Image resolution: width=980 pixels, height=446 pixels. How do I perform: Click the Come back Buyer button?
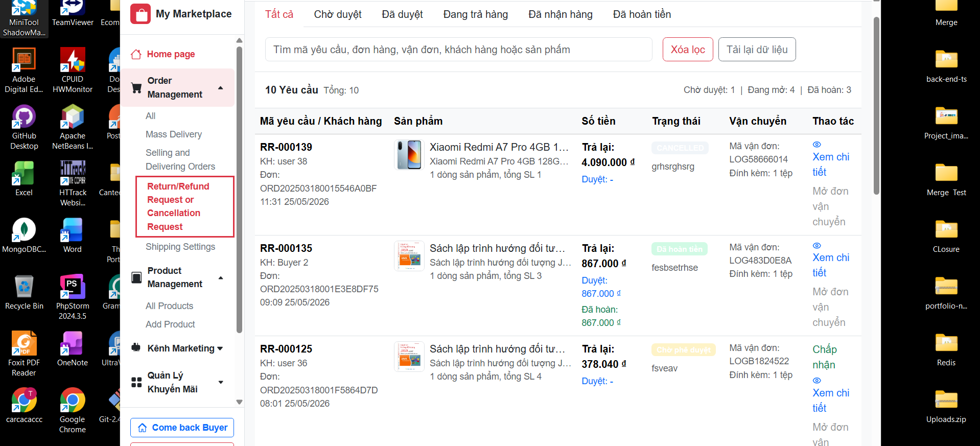(182, 428)
